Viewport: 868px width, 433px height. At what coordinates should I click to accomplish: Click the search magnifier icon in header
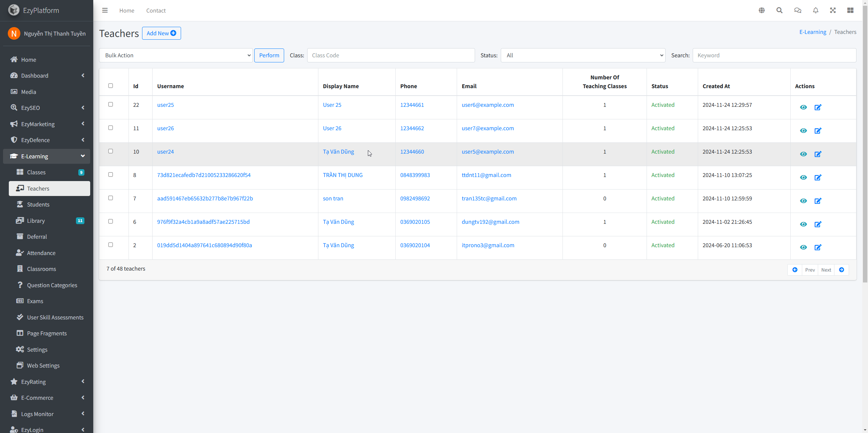780,11
